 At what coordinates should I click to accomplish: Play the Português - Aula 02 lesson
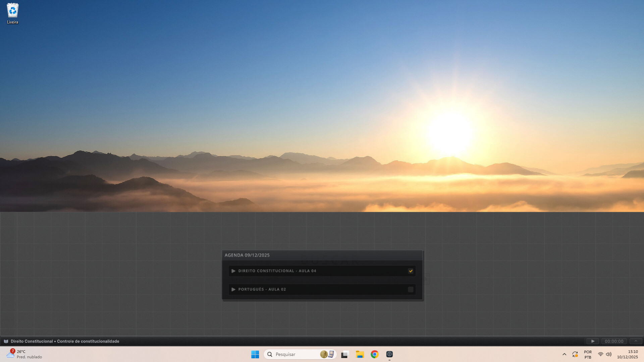click(x=234, y=289)
